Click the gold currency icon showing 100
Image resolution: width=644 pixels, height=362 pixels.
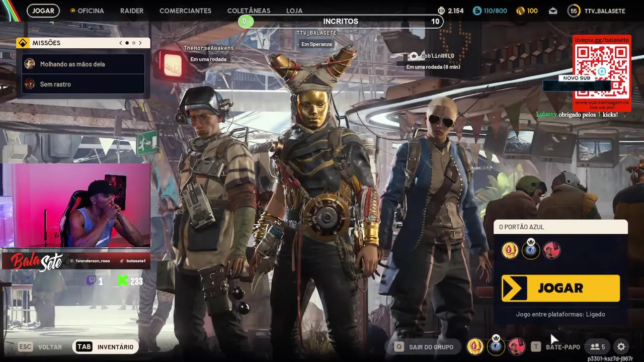pyautogui.click(x=520, y=11)
